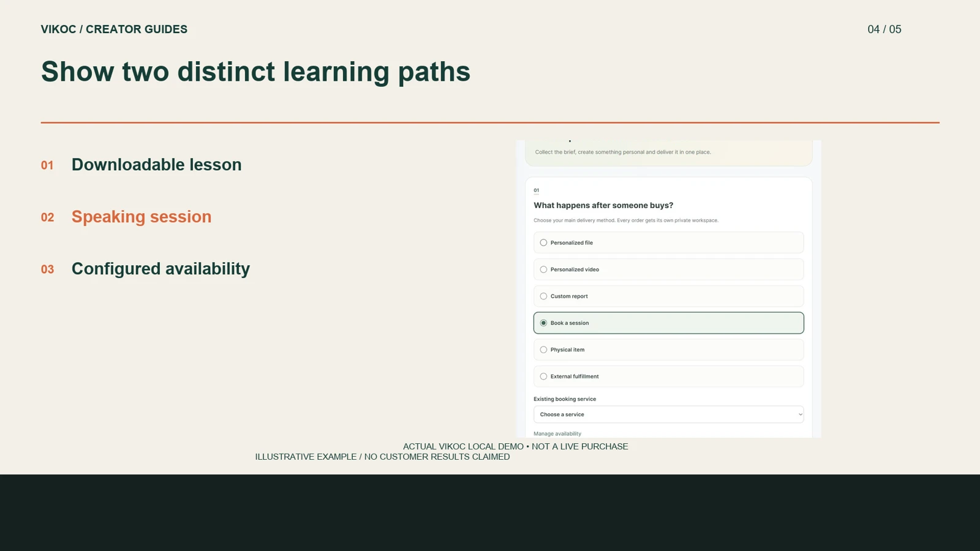Click the 'Show two distinct learning paths' title

coord(255,72)
